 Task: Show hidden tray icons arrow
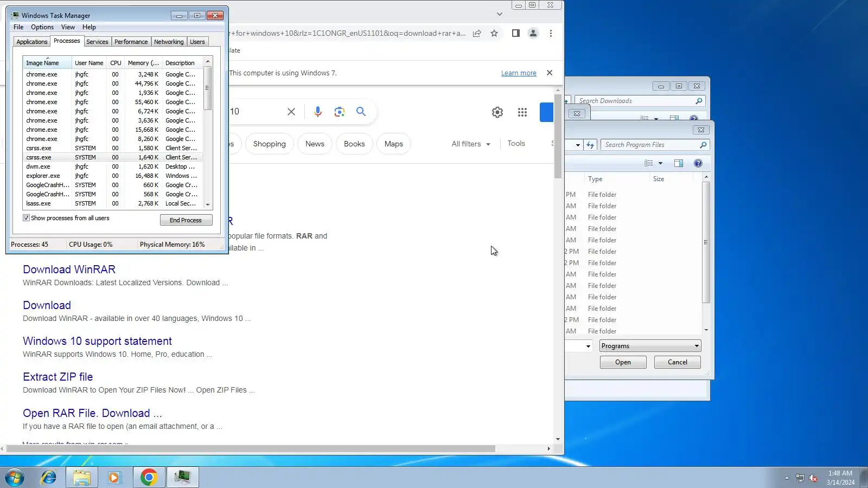tap(787, 478)
